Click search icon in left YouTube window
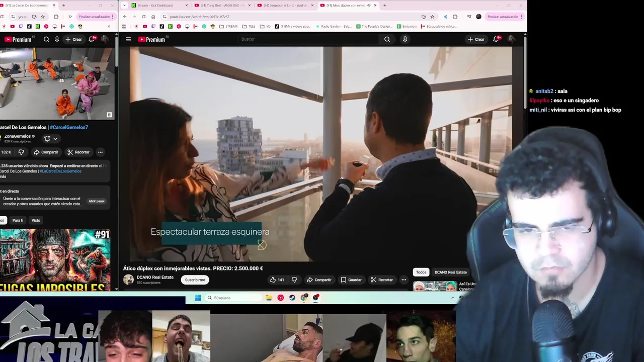Screen dimensions: 644x362 [46, 39]
